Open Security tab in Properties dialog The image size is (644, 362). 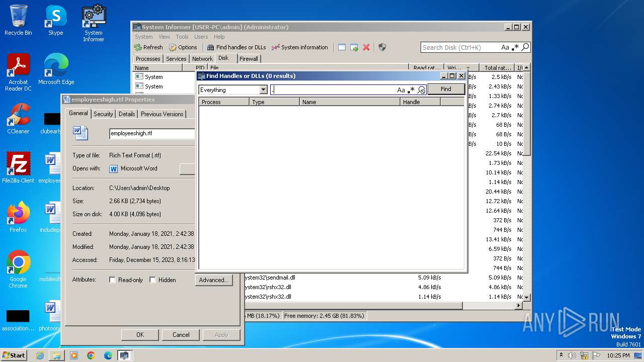(103, 114)
